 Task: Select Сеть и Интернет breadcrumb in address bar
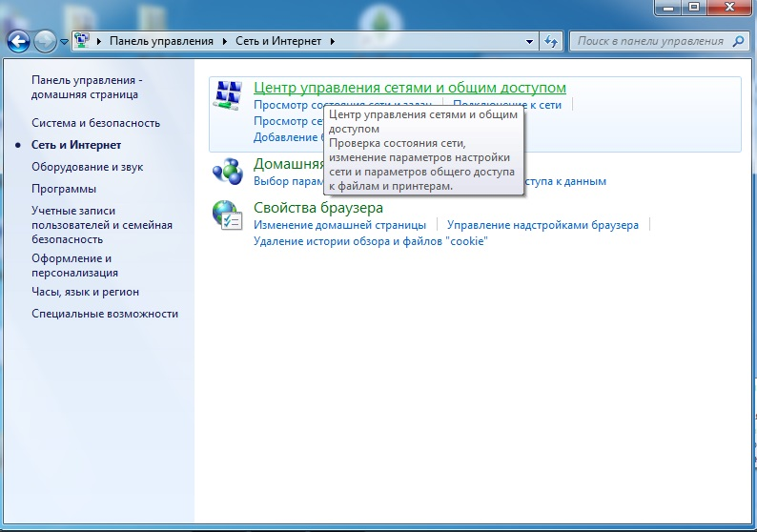click(x=278, y=42)
